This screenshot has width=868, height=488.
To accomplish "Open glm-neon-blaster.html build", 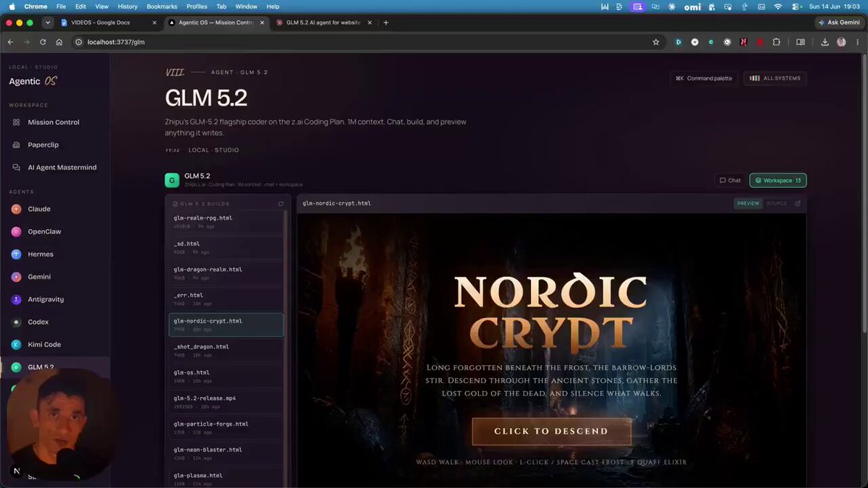I will [226, 453].
